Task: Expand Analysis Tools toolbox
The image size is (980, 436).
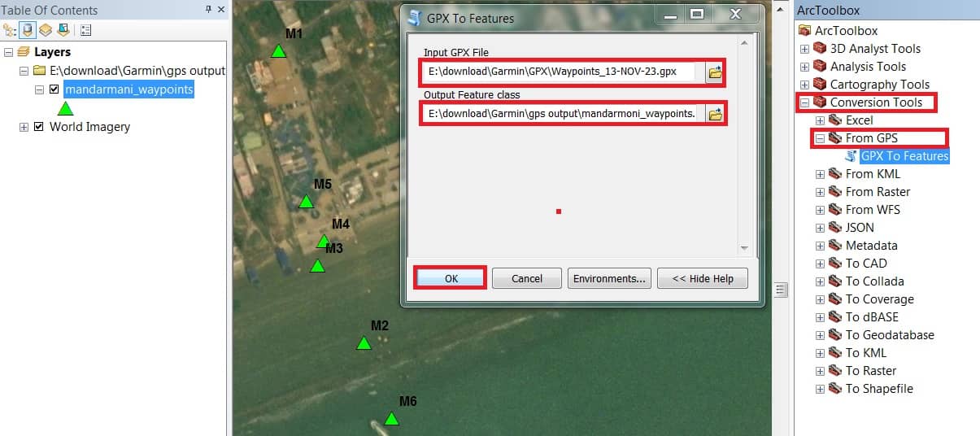Action: (805, 67)
